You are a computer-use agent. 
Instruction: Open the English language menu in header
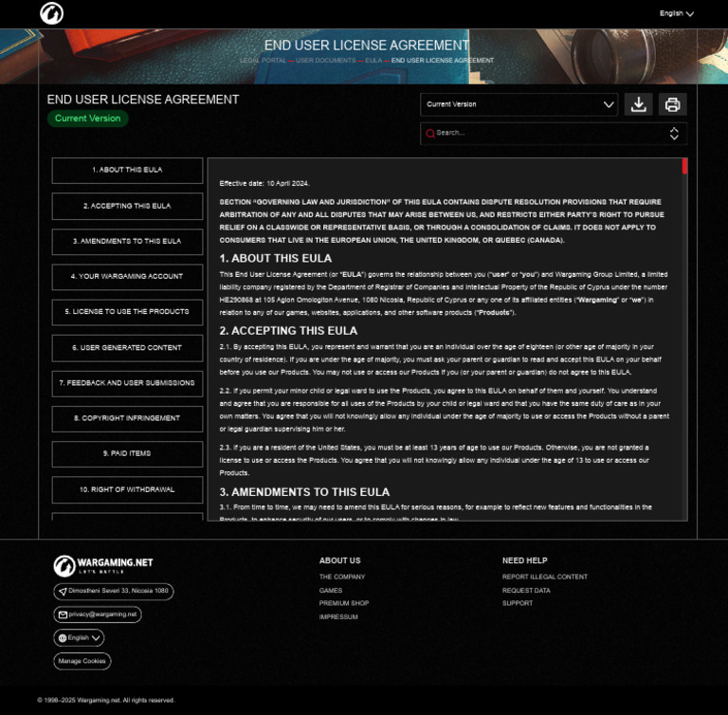click(677, 13)
